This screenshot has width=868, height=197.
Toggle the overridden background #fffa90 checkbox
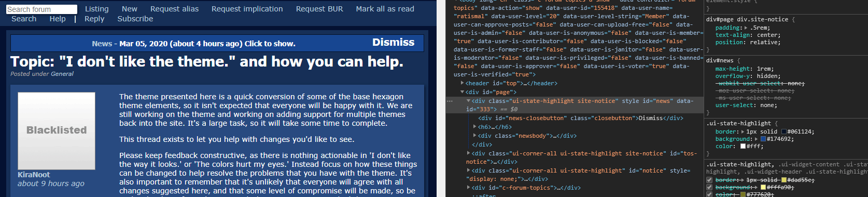pos(709,188)
